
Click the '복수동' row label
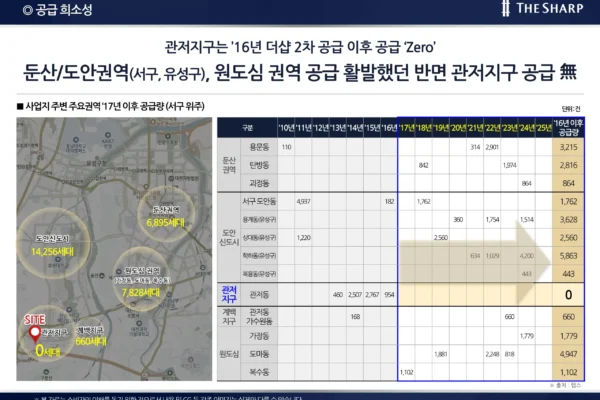tap(259, 372)
